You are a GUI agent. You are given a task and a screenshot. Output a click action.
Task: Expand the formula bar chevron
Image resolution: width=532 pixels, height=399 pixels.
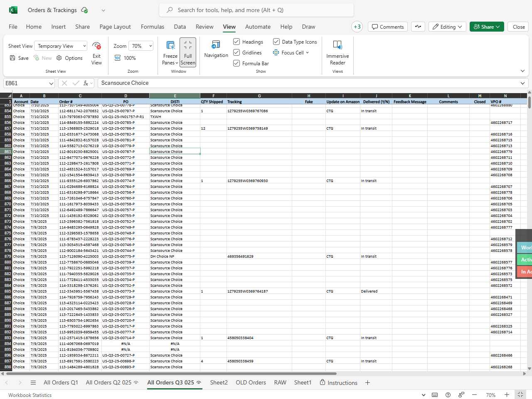click(x=522, y=83)
